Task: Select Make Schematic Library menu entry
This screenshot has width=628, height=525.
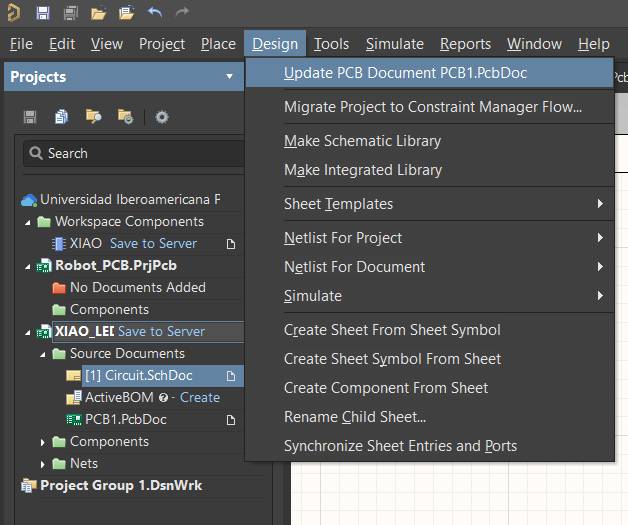Action: tap(362, 141)
